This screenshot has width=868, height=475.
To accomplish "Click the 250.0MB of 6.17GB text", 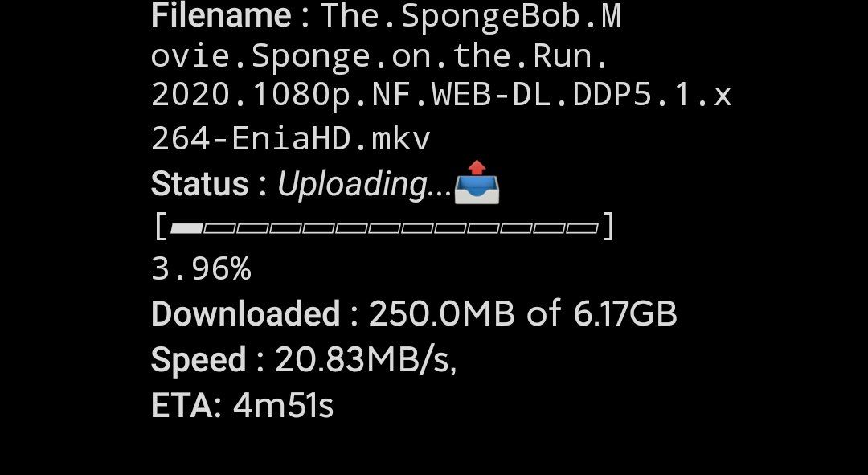I will 522,313.
